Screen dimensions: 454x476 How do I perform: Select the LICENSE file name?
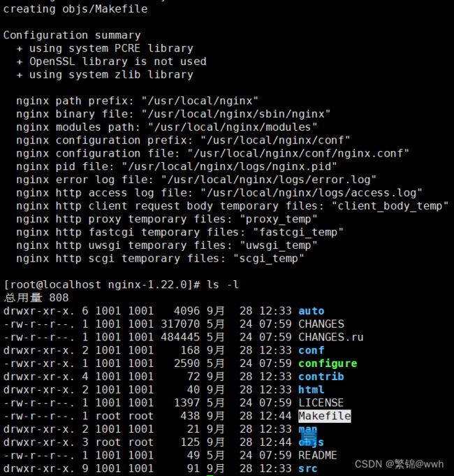pos(321,403)
